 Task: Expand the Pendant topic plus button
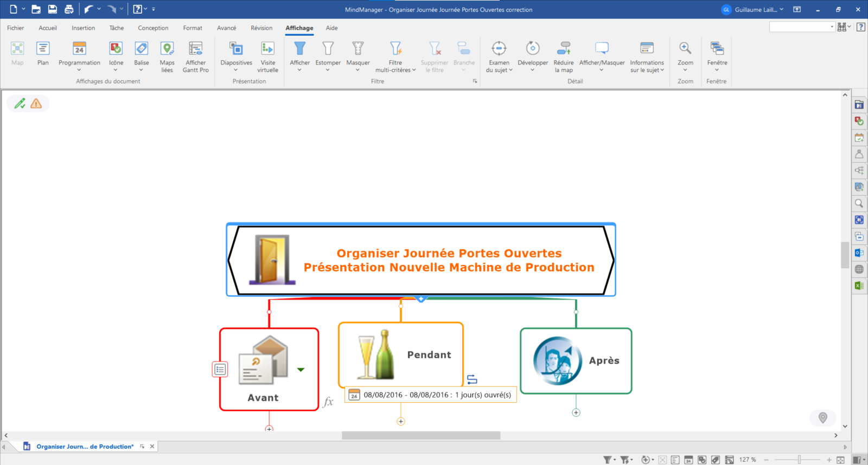[401, 422]
